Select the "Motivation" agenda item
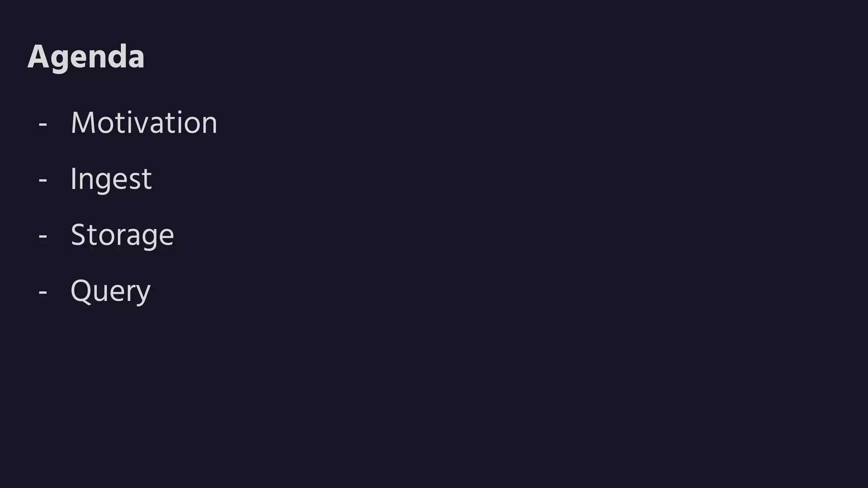Image resolution: width=868 pixels, height=488 pixels. pyautogui.click(x=144, y=123)
